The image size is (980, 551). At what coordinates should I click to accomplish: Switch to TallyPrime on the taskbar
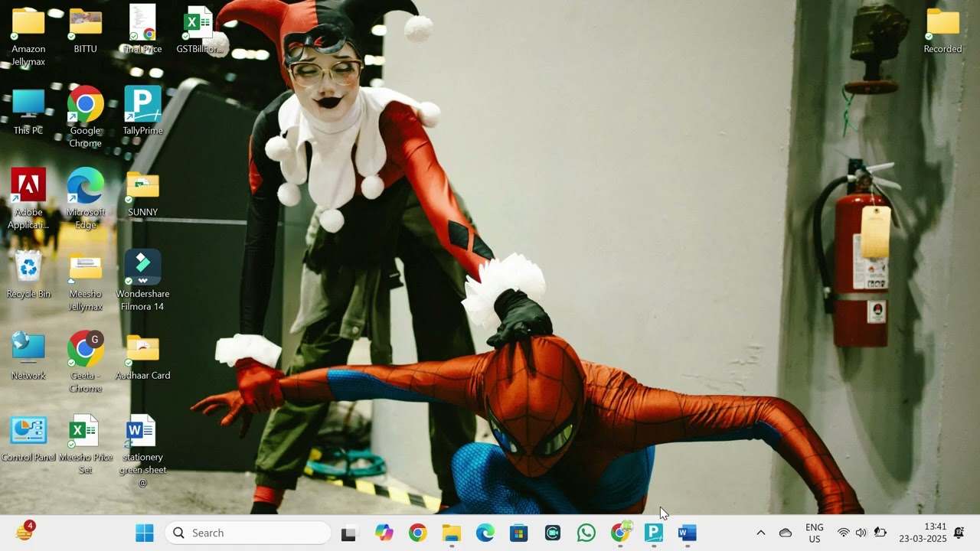tap(654, 533)
